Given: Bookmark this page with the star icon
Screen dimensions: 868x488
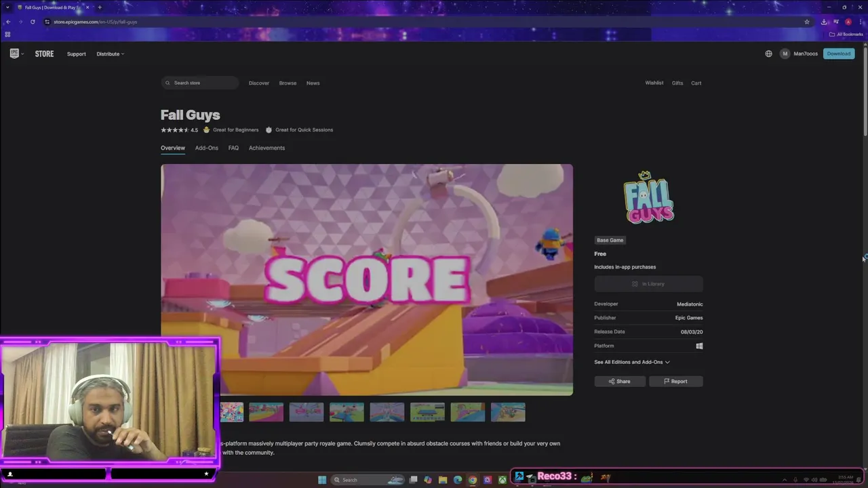Looking at the screenshot, I should point(807,22).
